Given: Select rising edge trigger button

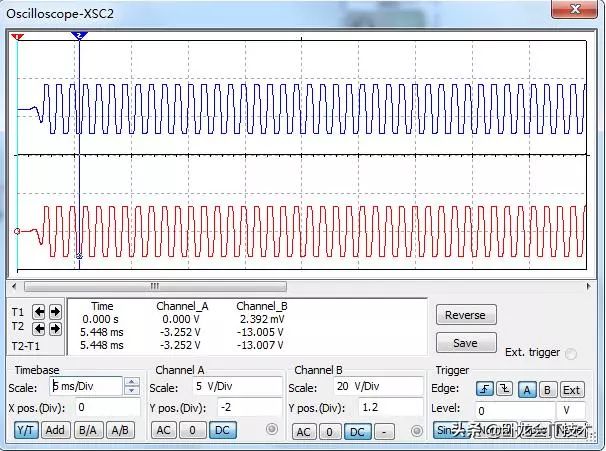Looking at the screenshot, I should (x=485, y=389).
